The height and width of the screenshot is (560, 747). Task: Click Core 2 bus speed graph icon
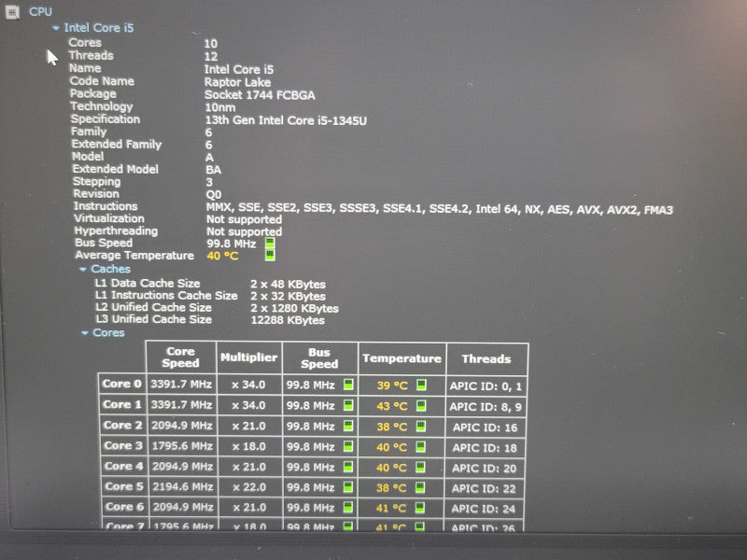coord(348,426)
